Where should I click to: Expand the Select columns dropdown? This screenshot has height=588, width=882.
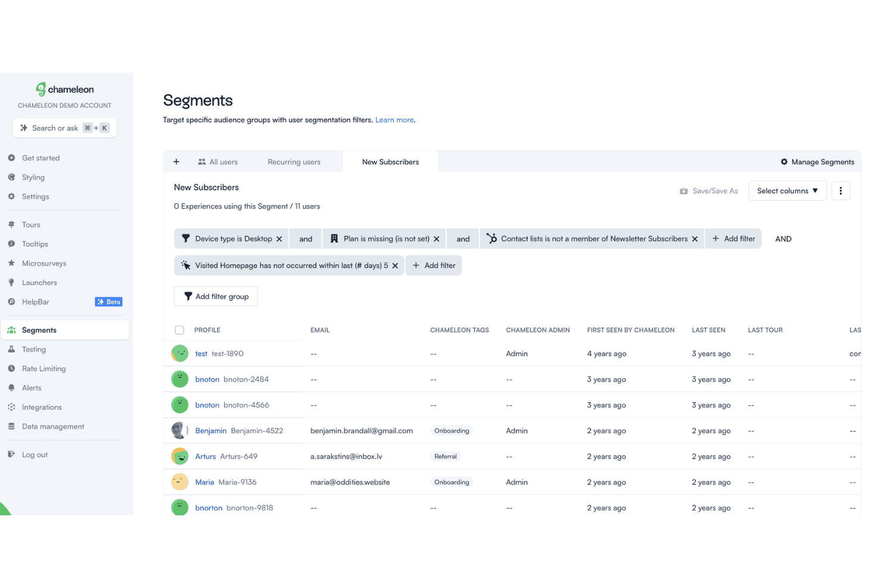(x=787, y=191)
